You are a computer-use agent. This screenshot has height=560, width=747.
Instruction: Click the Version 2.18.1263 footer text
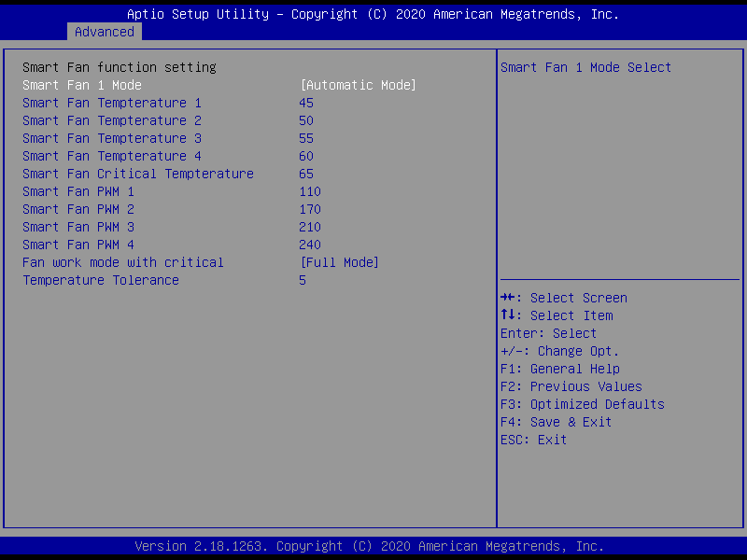[x=370, y=546]
